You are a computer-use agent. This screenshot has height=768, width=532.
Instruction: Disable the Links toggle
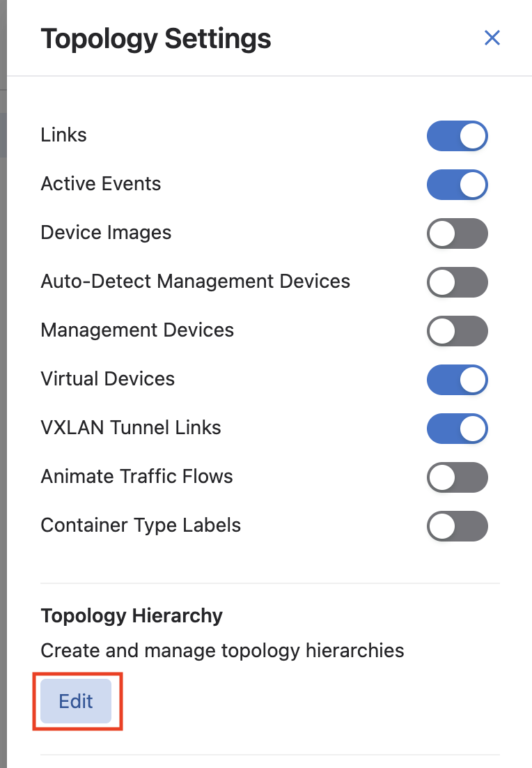(457, 136)
